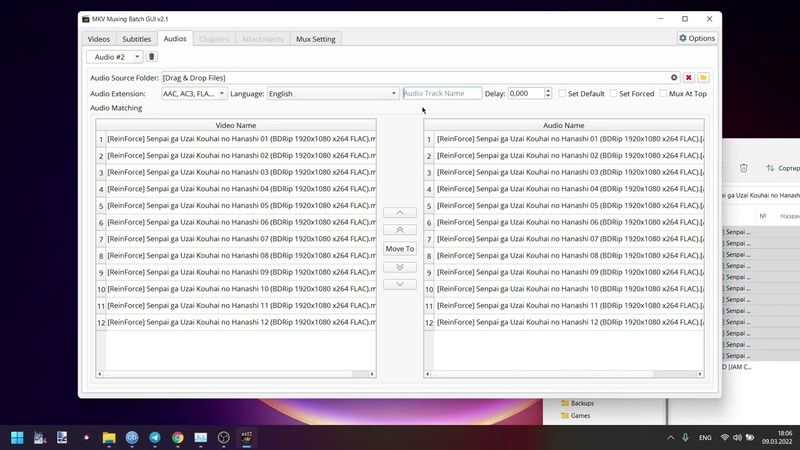
Task: Click the sort icon in Explorer window
Action: [770, 168]
